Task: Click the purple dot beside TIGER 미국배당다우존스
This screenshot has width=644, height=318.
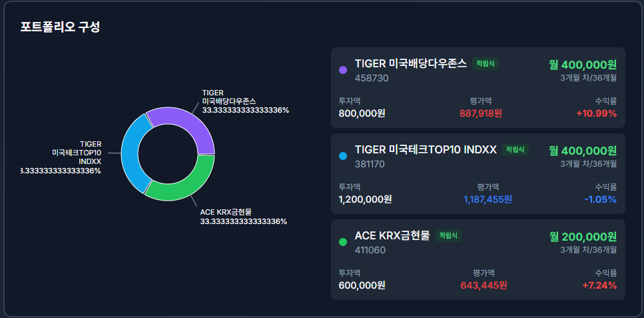Action: point(343,70)
